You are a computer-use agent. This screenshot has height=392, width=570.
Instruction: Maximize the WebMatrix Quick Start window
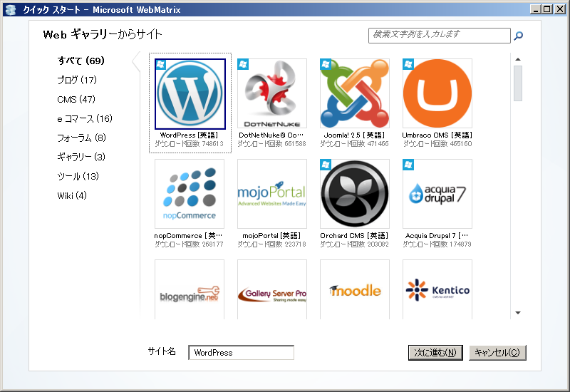(546, 9)
